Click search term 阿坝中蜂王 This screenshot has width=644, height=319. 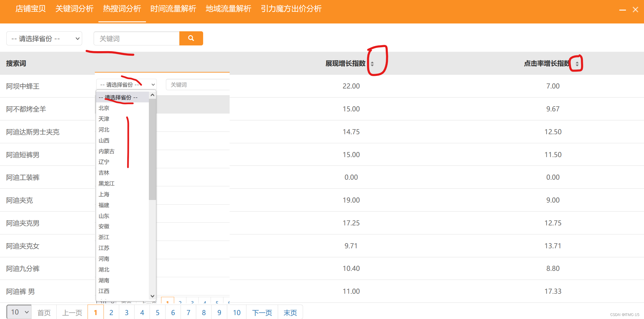click(x=23, y=86)
